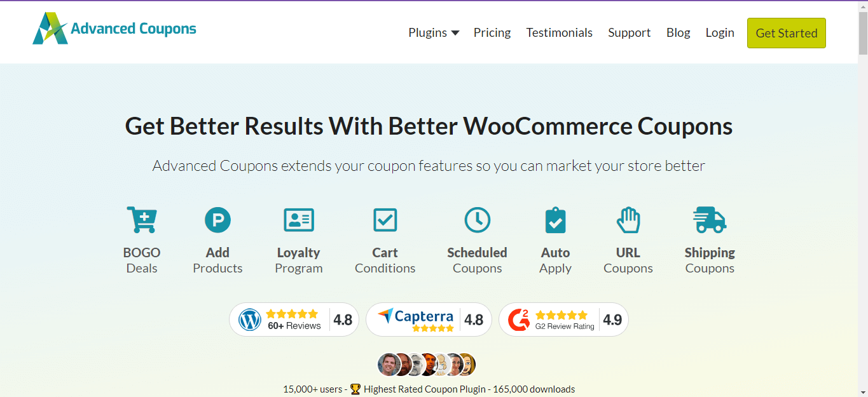Go to the Testimonials page
868x397 pixels.
tap(559, 33)
